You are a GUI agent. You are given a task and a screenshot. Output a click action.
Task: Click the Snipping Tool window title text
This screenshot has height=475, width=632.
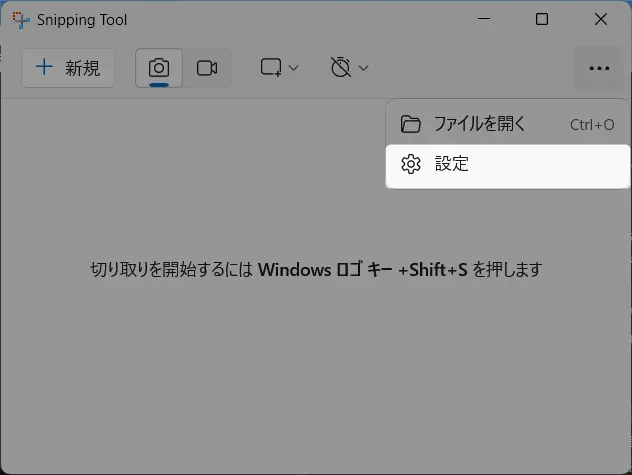tap(82, 20)
